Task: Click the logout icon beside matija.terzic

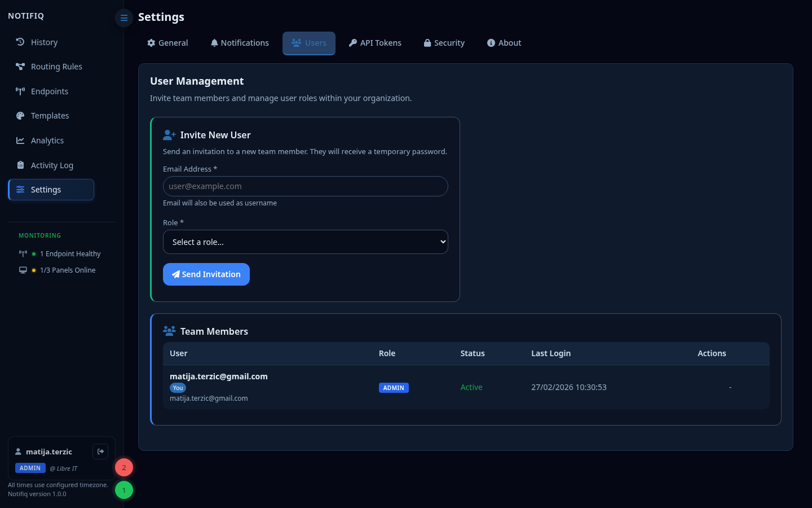Action: coord(100,452)
